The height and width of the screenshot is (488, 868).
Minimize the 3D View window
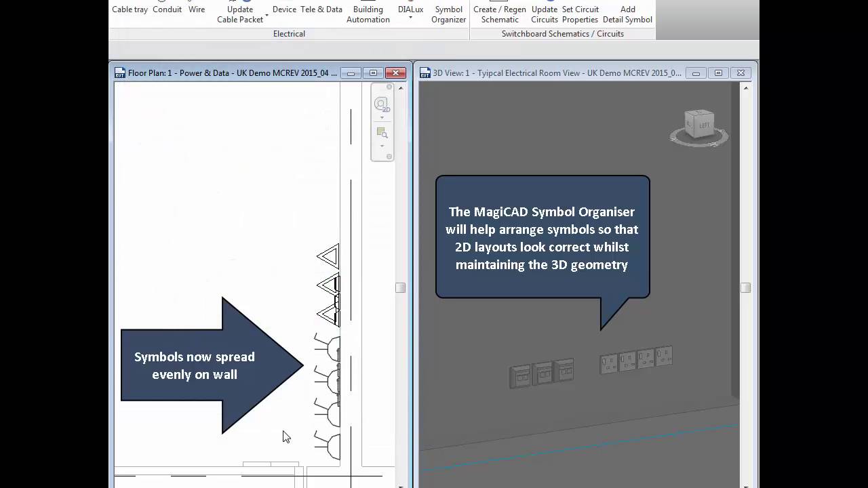pyautogui.click(x=696, y=73)
